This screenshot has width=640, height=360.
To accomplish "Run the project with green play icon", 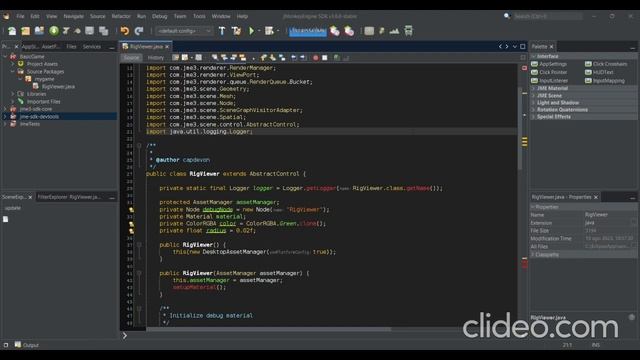I will (x=251, y=31).
